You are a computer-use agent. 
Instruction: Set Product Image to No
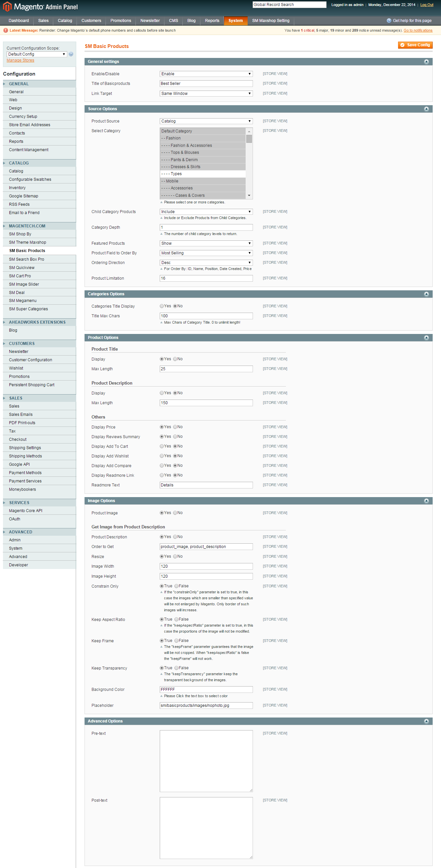click(175, 513)
